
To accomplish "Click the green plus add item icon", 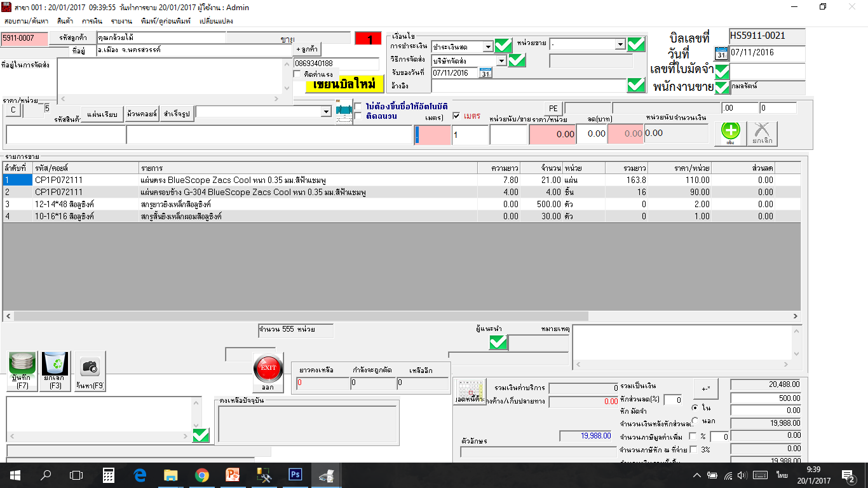I will (730, 133).
